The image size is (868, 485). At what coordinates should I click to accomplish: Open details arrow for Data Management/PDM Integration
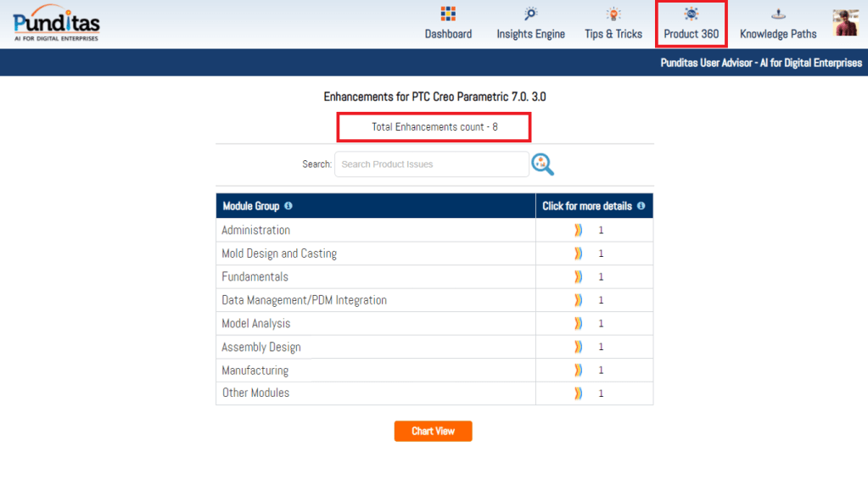point(578,300)
